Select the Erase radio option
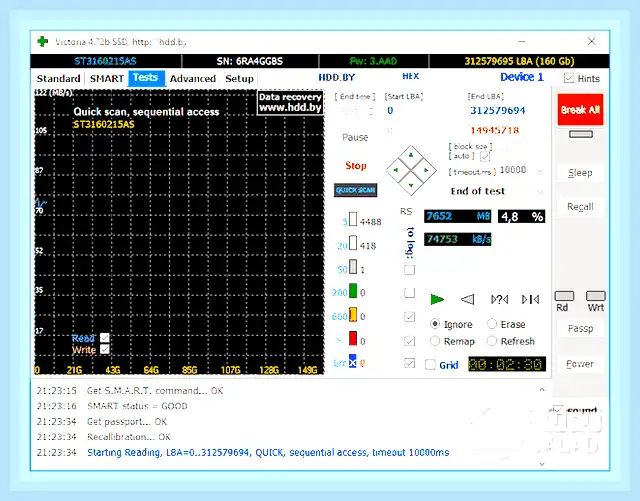The height and width of the screenshot is (501, 640). tap(492, 324)
